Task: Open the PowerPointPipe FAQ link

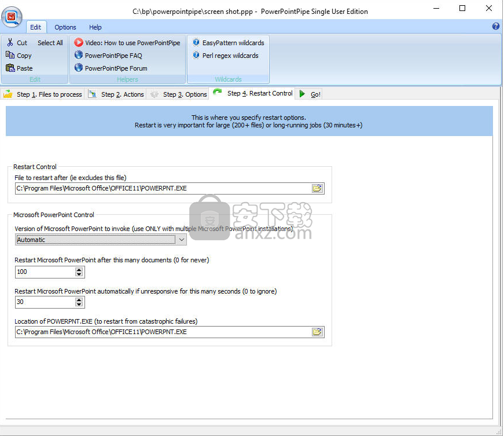Action: click(x=113, y=56)
